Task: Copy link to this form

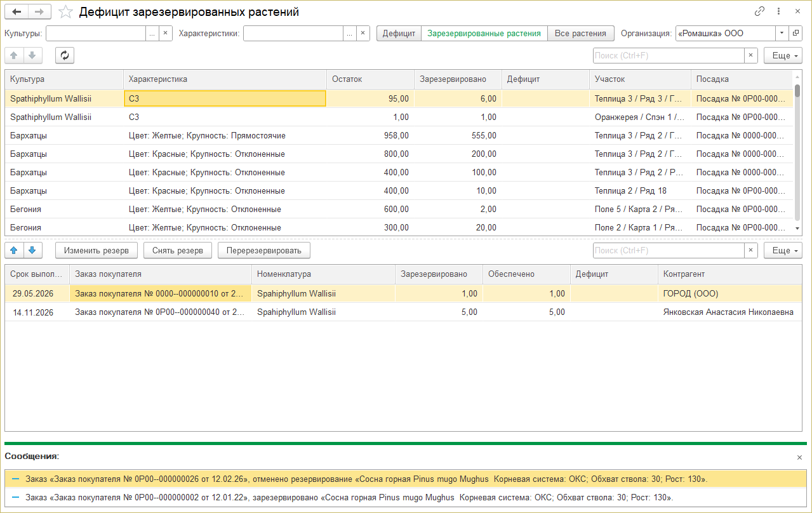Action: [759, 11]
